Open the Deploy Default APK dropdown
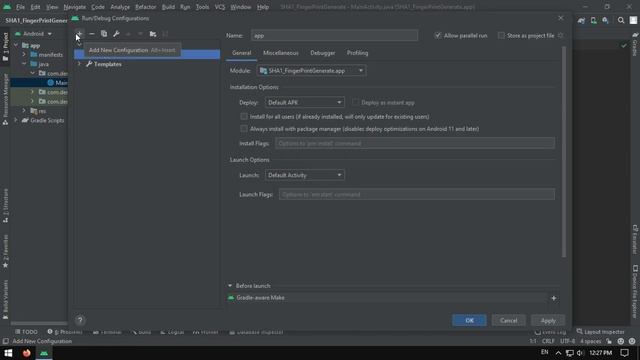The height and width of the screenshot is (360, 640). [304, 102]
